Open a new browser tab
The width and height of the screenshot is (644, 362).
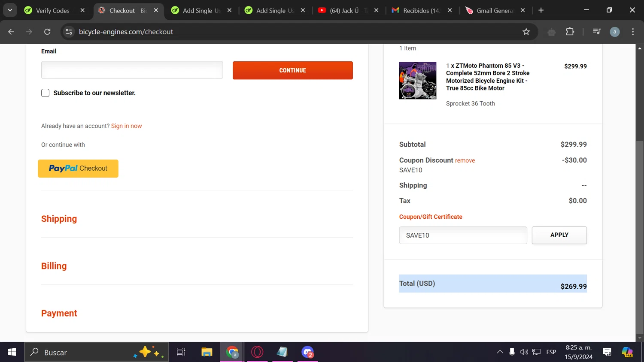[x=541, y=10]
